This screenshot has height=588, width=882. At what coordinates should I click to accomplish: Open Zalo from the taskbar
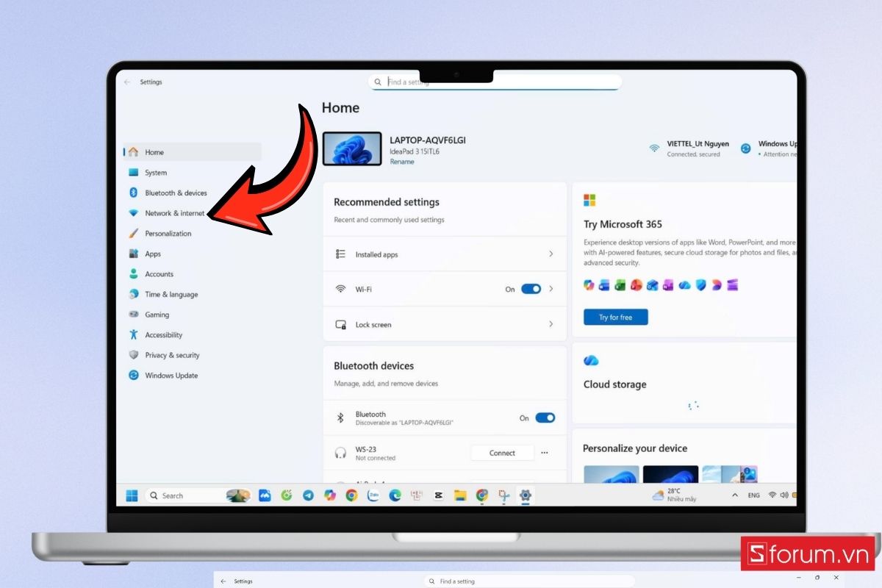point(373,495)
